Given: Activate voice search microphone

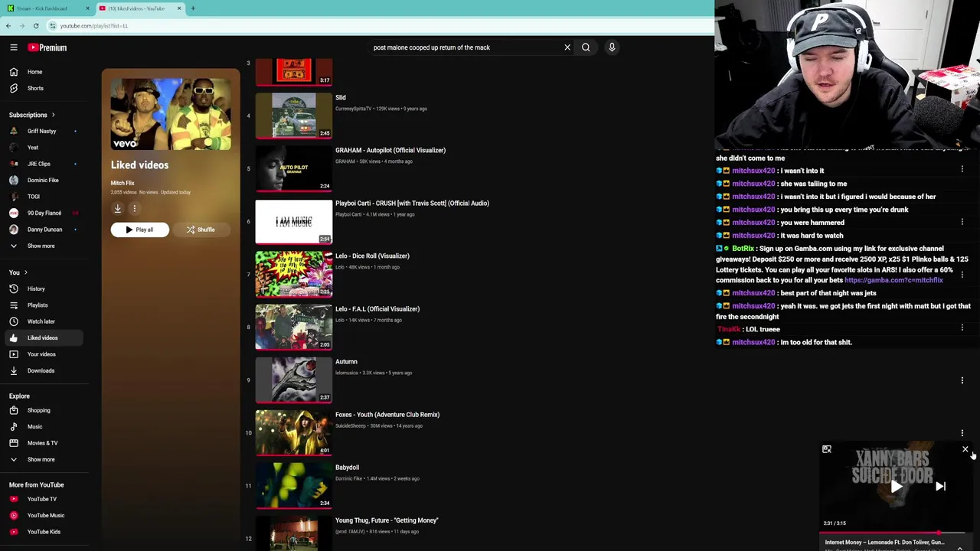Looking at the screenshot, I should (x=612, y=47).
